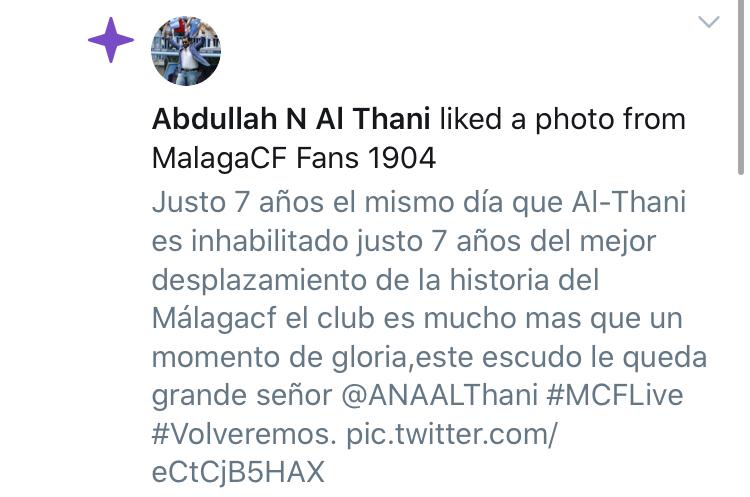Click the tweet line 'desplazamiento de la historia del'
This screenshot has height=497, width=750.
point(375,279)
